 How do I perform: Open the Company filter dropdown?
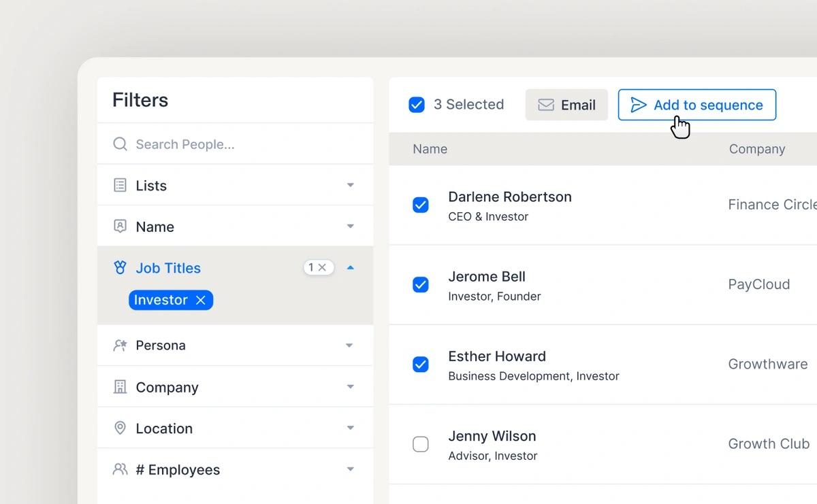click(x=350, y=386)
